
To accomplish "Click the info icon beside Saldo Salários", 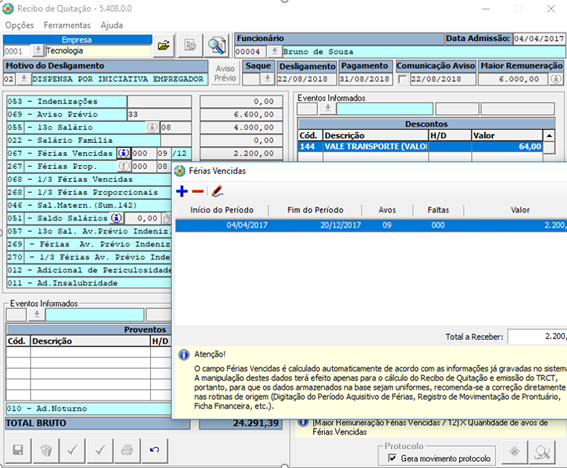I will coord(116,218).
